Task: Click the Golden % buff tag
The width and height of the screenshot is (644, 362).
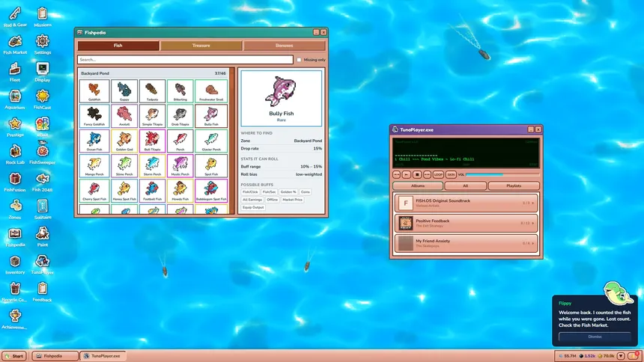Action: pyautogui.click(x=288, y=191)
